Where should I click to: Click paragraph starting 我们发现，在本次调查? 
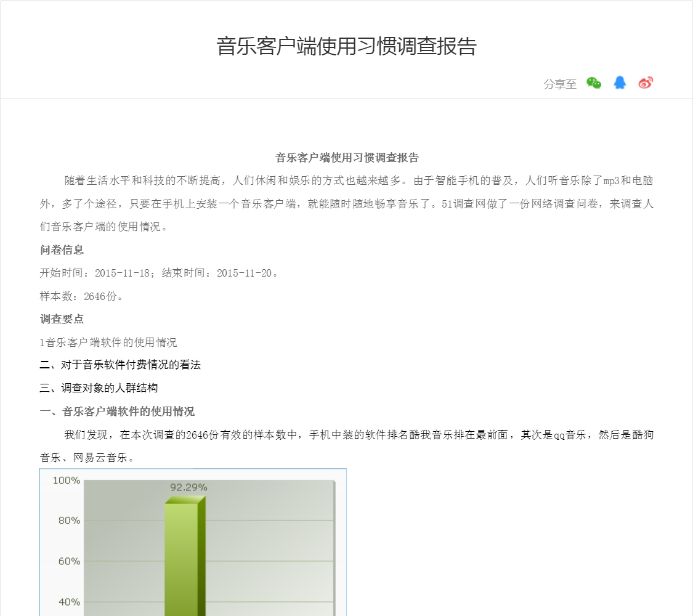click(x=346, y=446)
